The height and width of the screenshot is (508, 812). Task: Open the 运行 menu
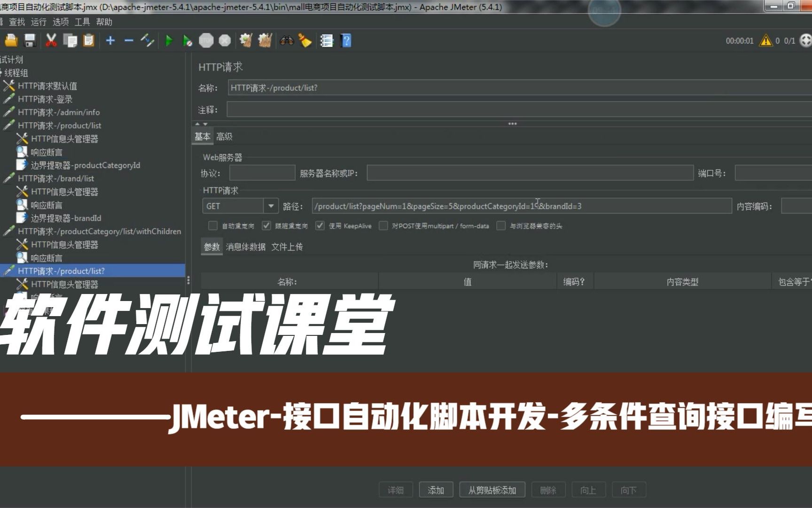pos(39,22)
